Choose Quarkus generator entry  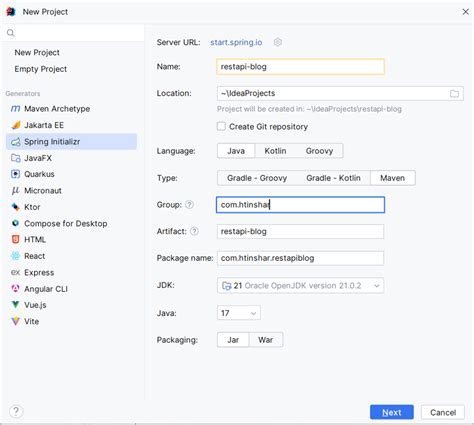click(71, 174)
